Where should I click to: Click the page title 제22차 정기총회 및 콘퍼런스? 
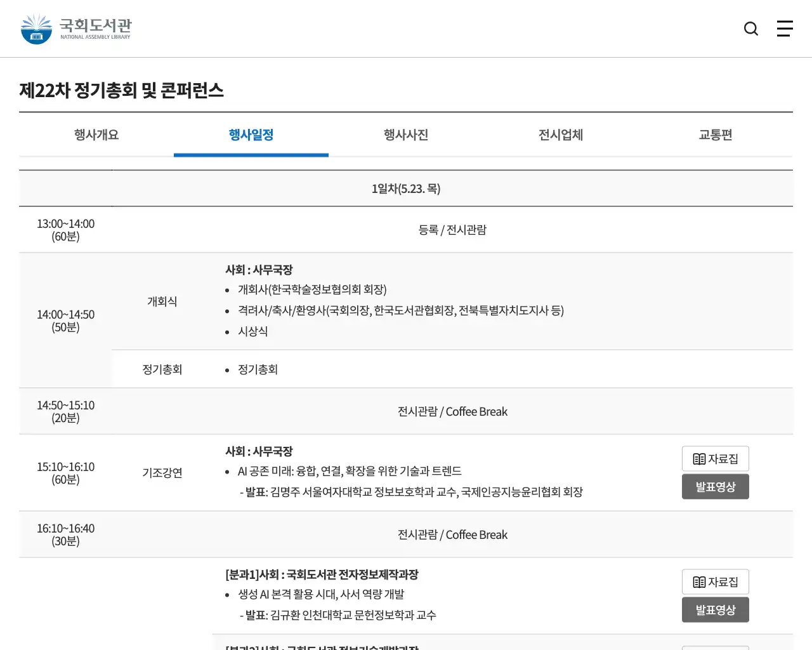coord(121,91)
